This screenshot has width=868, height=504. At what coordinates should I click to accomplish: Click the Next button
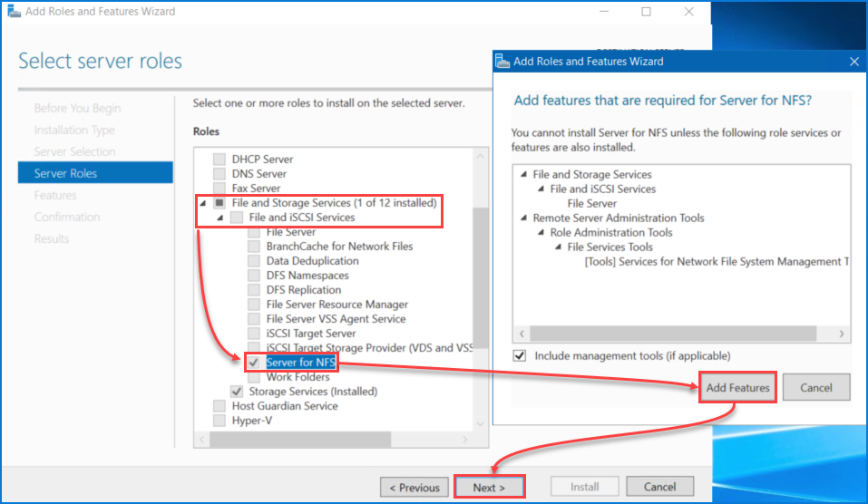click(490, 488)
